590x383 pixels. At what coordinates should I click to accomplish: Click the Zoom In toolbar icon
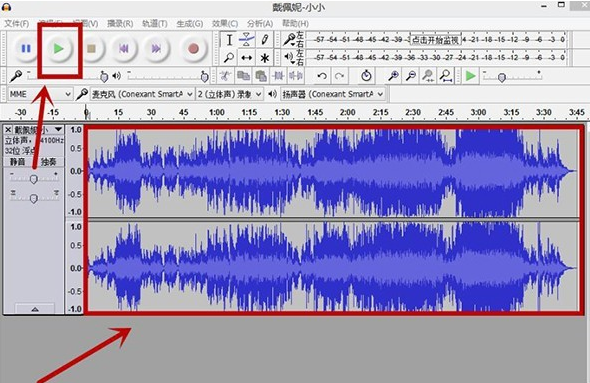tap(394, 76)
